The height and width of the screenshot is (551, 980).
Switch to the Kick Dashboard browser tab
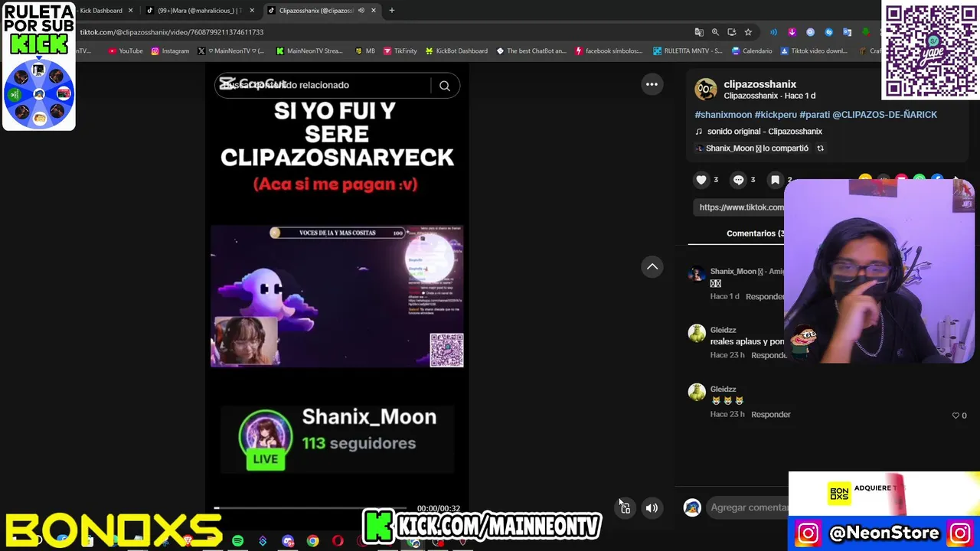coord(103,11)
